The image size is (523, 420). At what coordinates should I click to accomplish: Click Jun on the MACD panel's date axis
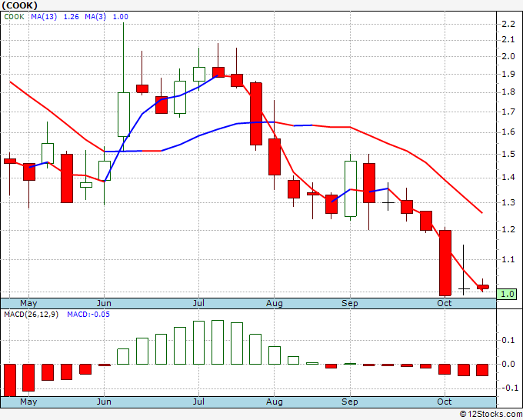(104, 402)
